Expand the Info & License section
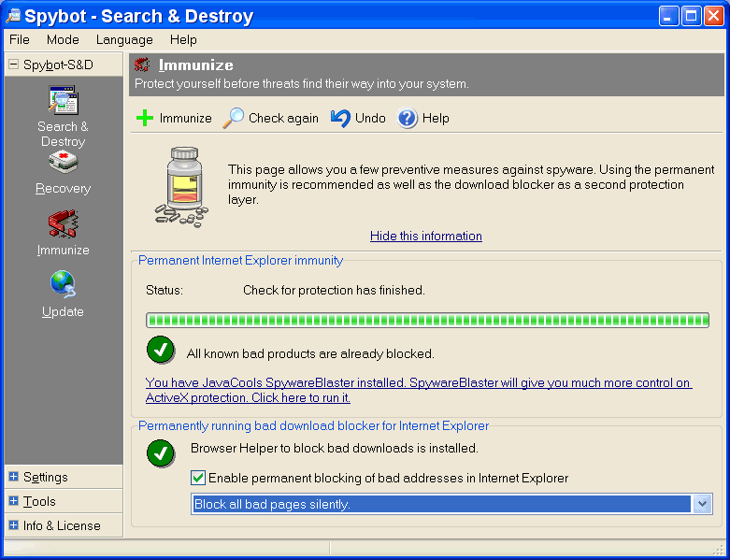The width and height of the screenshot is (730, 560). (13, 525)
